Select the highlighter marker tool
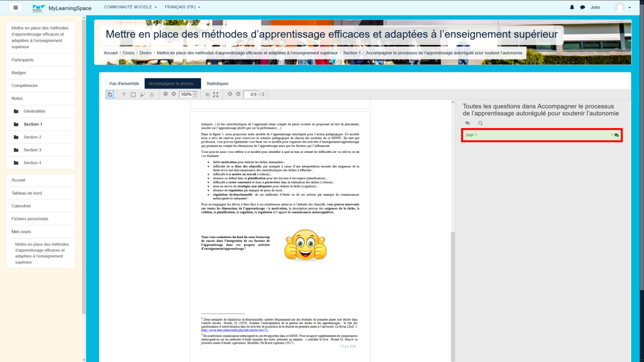This screenshot has height=362, width=644. coord(142,94)
